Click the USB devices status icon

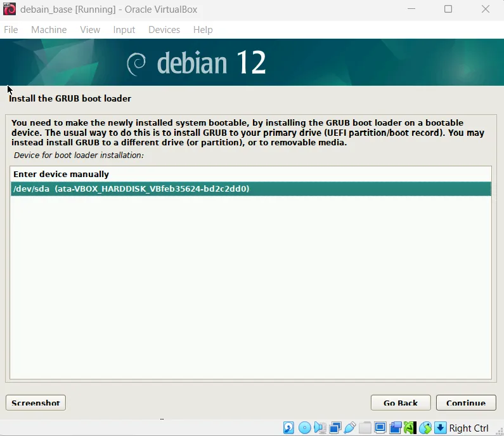[350, 428]
